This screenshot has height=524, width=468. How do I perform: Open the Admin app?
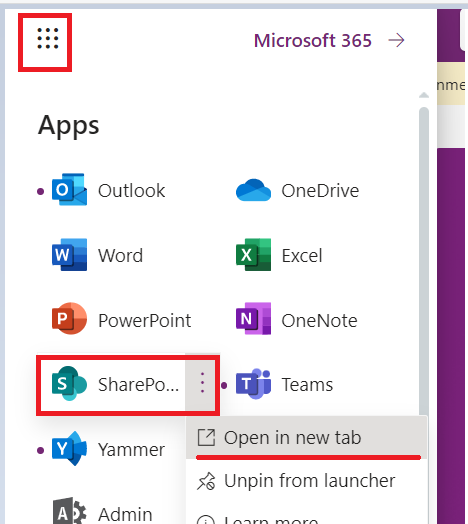pyautogui.click(x=102, y=512)
